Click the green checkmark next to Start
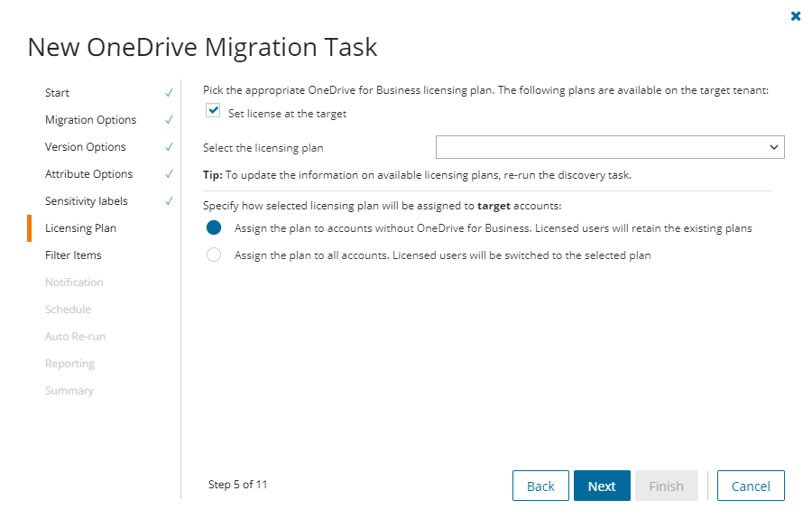812x528 pixels. pos(169,93)
